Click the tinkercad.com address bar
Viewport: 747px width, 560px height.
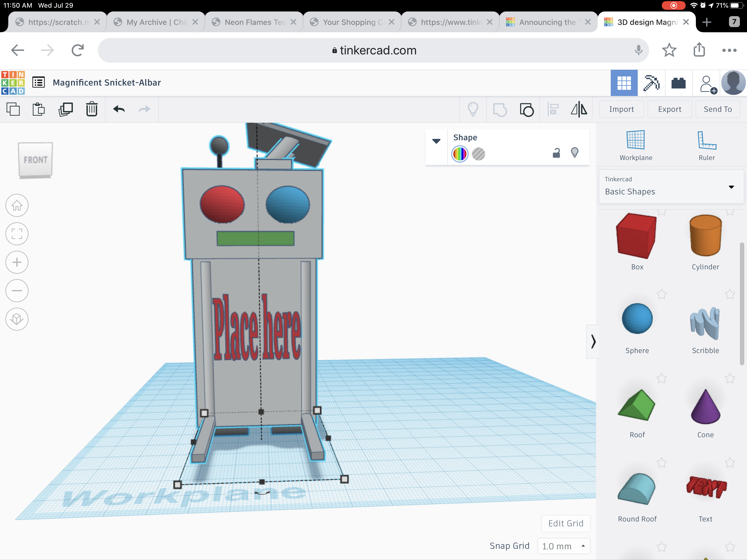(373, 50)
